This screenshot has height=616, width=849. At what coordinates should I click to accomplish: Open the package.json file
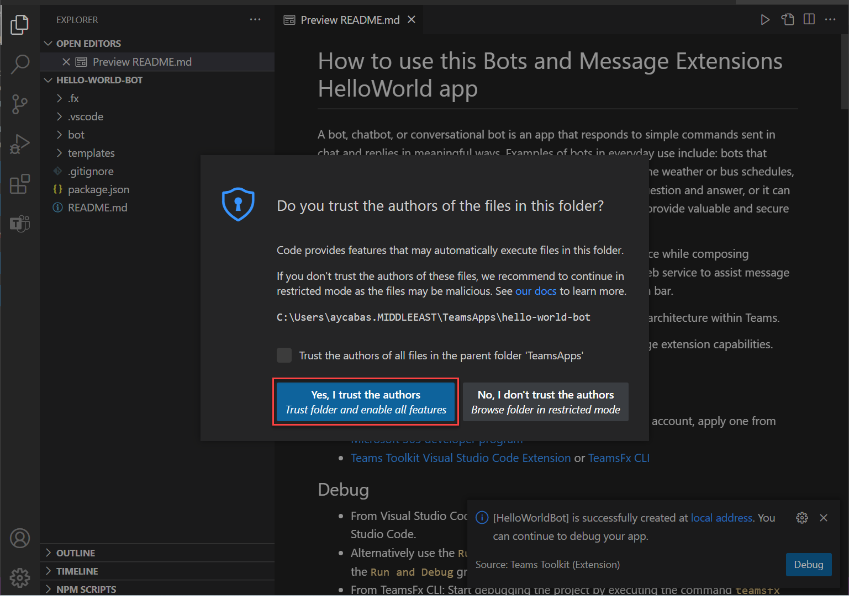157,189
